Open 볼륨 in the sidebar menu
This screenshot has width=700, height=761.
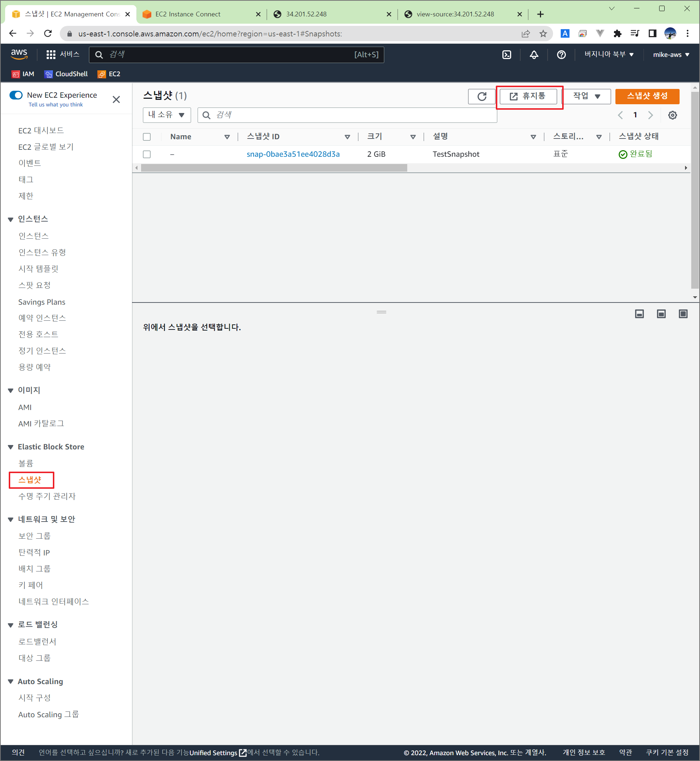tap(26, 463)
